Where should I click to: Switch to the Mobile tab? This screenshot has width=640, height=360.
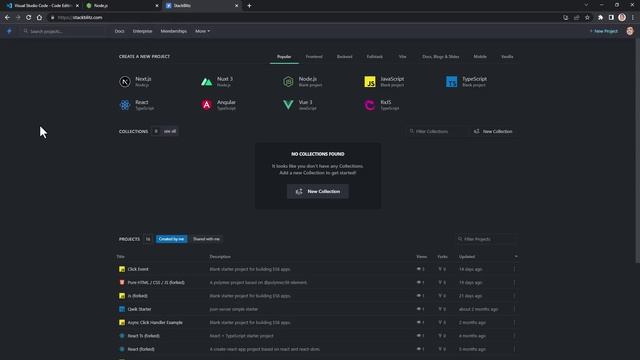pos(480,56)
